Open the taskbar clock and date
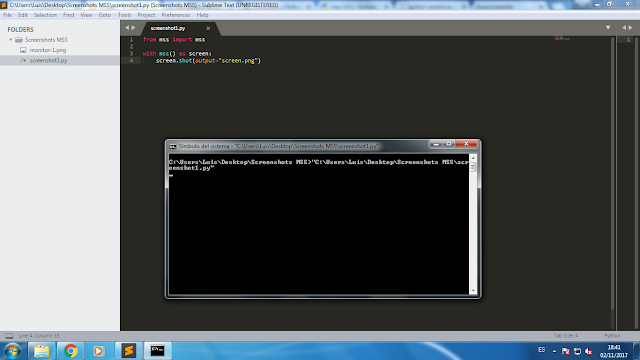 [613, 351]
